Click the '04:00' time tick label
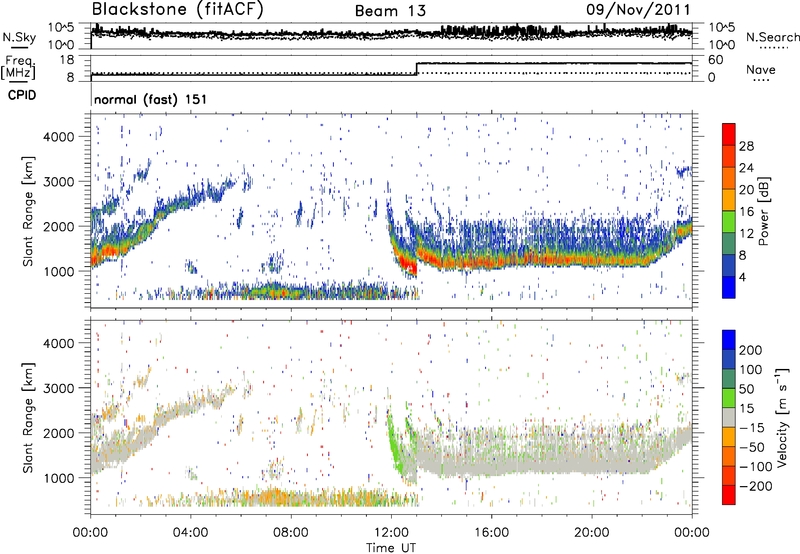The height and width of the screenshot is (554, 800). coord(190,533)
